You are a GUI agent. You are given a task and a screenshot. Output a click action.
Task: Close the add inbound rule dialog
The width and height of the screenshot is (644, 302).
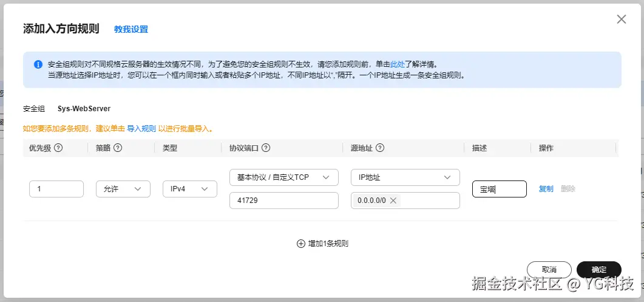pyautogui.click(x=621, y=19)
